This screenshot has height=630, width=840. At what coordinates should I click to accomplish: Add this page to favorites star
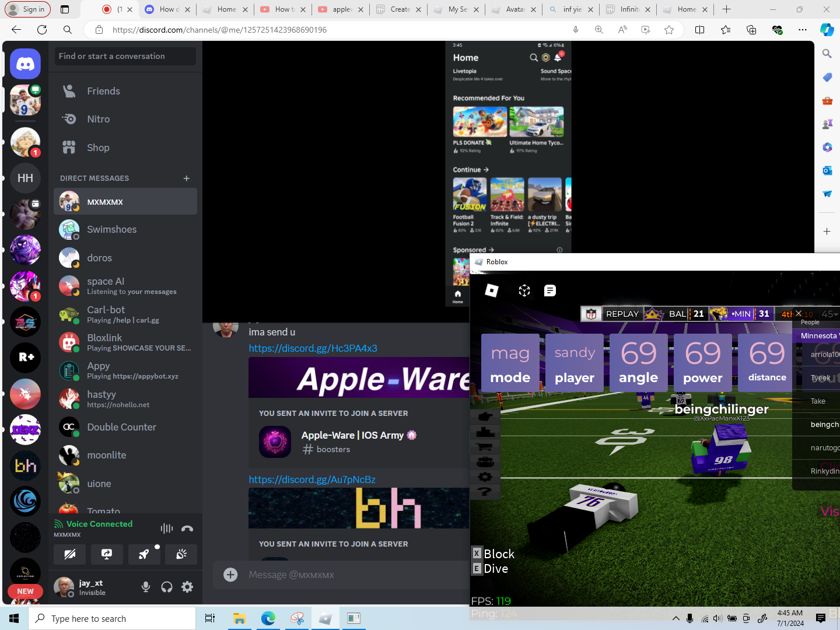point(669,30)
